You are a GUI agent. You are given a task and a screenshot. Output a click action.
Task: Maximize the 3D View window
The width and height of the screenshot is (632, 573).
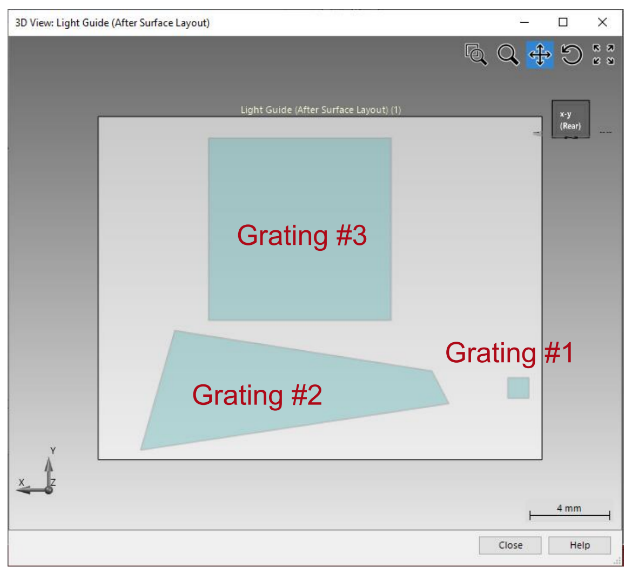tap(563, 22)
